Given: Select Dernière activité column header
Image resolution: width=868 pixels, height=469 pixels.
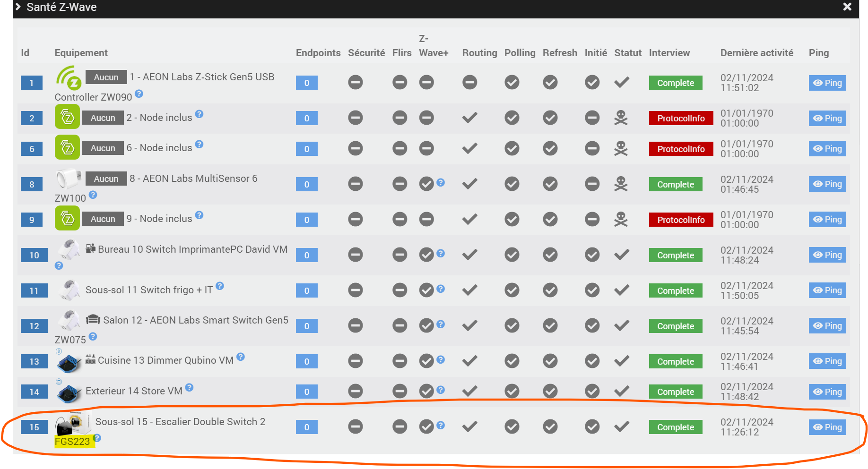Looking at the screenshot, I should pyautogui.click(x=756, y=53).
